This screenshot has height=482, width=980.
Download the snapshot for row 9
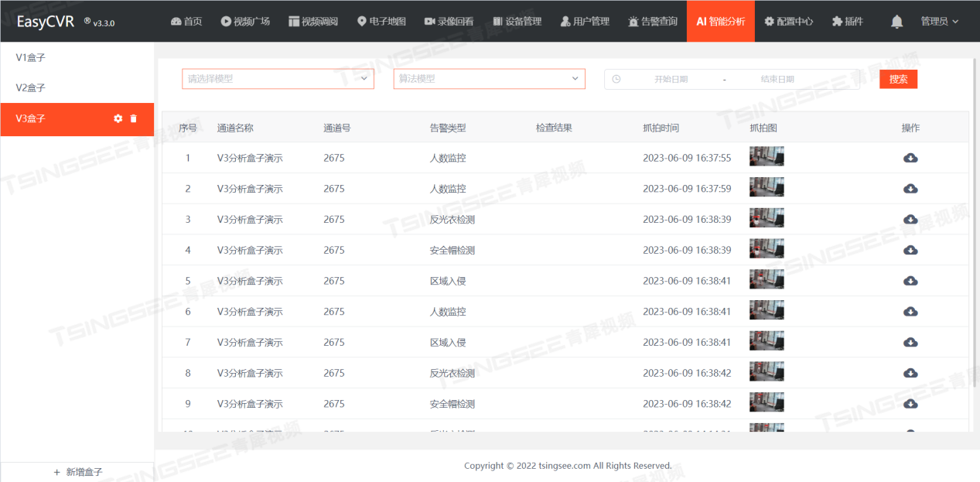(x=910, y=404)
